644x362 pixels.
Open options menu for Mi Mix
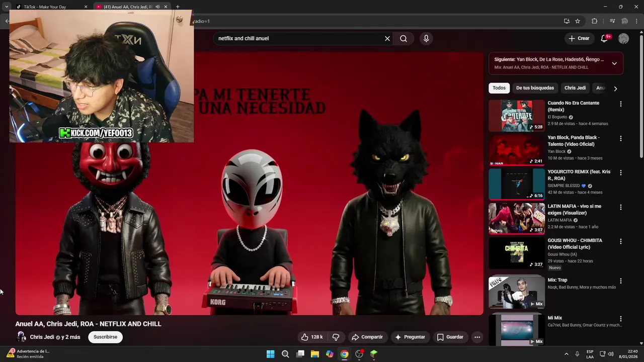coord(620,319)
